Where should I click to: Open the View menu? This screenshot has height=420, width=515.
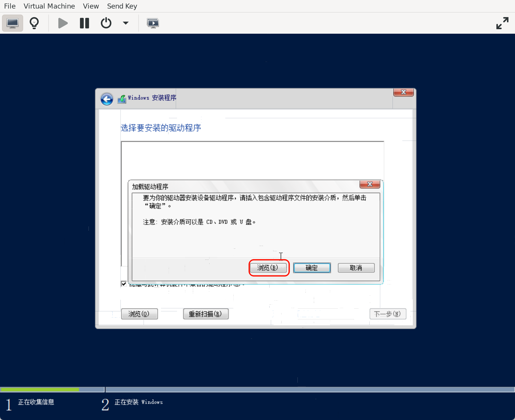click(91, 6)
